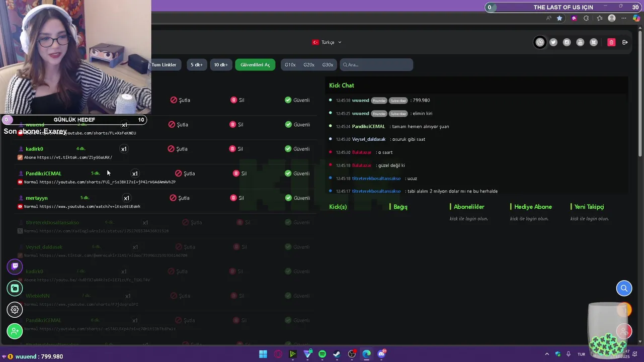The height and width of the screenshot is (362, 644).
Task: Click Sil on the mertayyn row
Action: pos(237,198)
